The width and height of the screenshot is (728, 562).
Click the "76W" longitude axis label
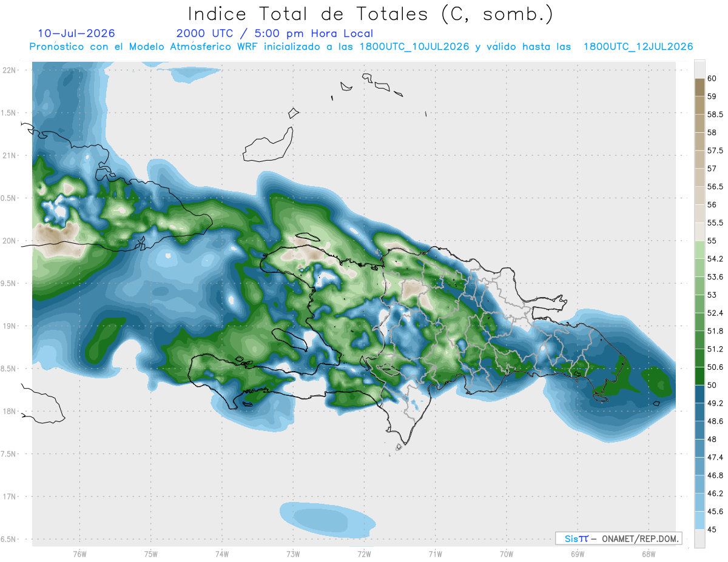pyautogui.click(x=79, y=554)
